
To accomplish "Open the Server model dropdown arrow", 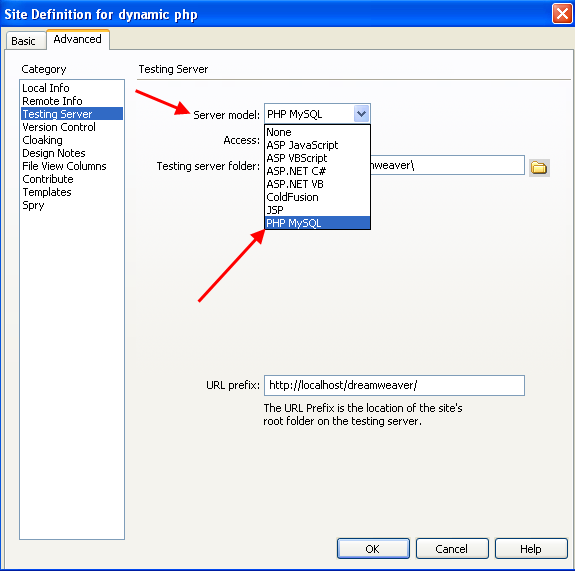I will pyautogui.click(x=361, y=114).
